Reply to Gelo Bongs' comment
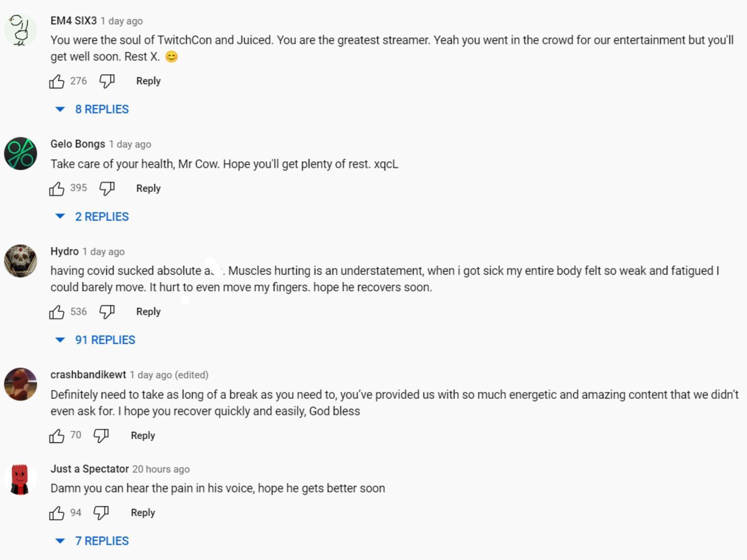747x560 pixels. tap(148, 189)
